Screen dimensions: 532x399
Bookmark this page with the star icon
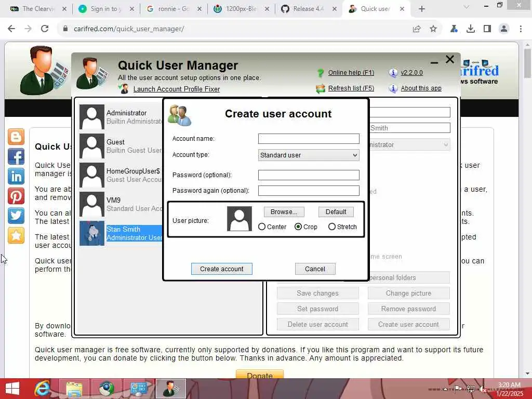(x=433, y=29)
